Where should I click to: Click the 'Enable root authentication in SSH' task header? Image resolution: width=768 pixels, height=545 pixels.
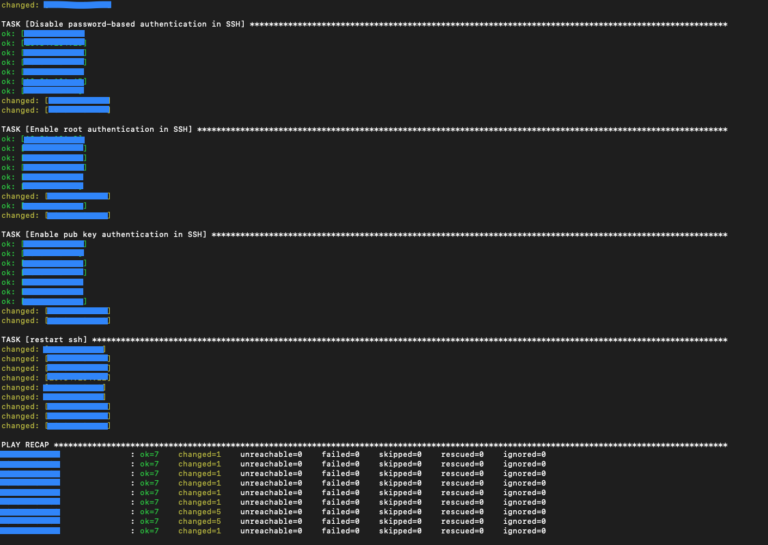pyautogui.click(x=96, y=129)
